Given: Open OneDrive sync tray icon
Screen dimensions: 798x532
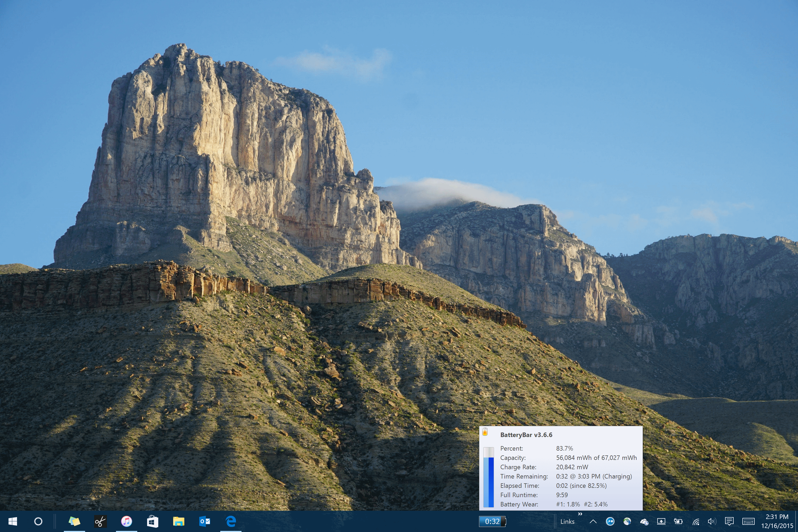Looking at the screenshot, I should (x=644, y=522).
